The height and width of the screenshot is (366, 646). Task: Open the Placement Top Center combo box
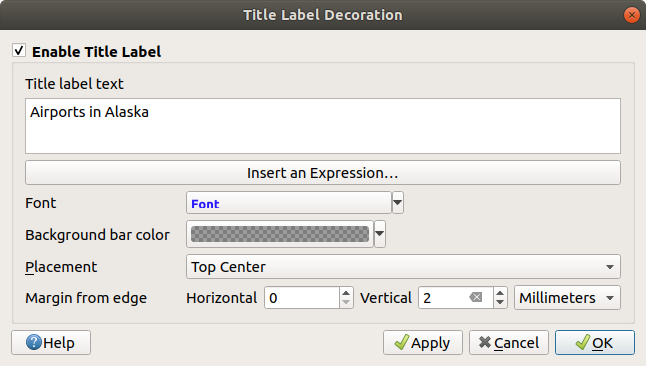[x=403, y=267]
